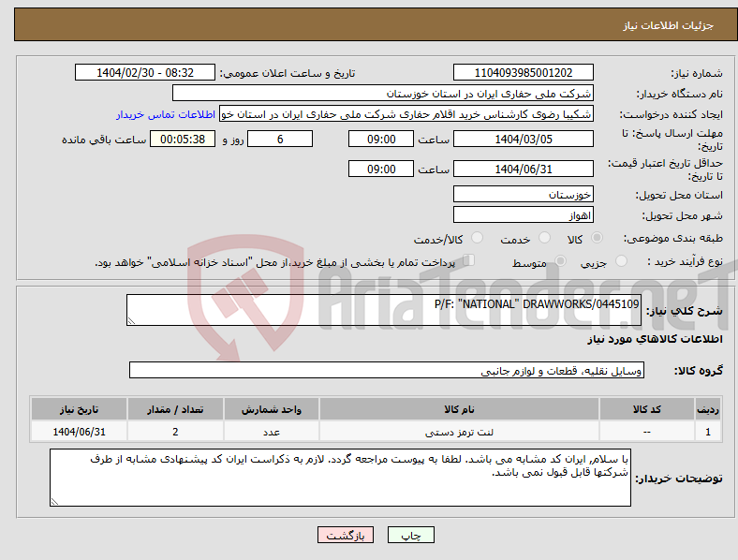Click the واحد شمارش column header
The height and width of the screenshot is (560, 738).
(272, 409)
